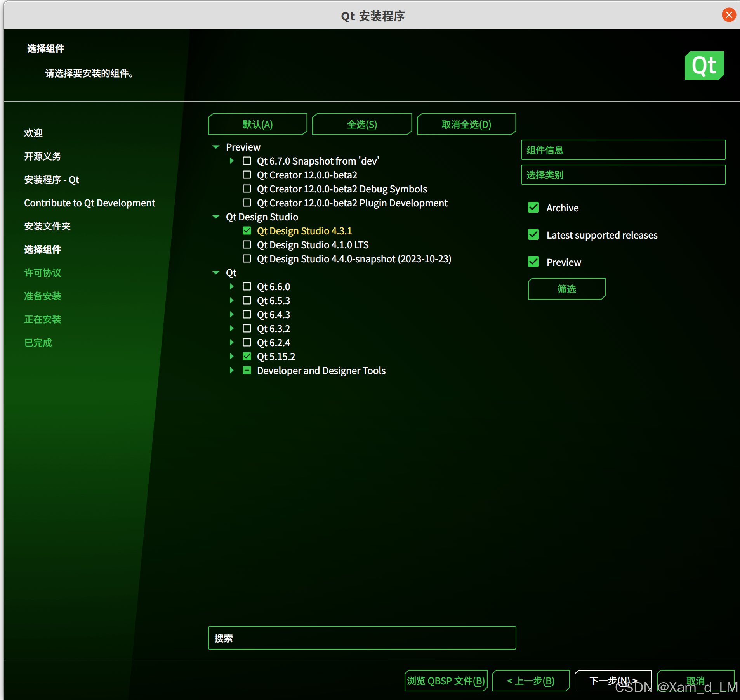This screenshot has width=740, height=700.
Task: Click the 许可协议 sidebar step
Action: (x=43, y=273)
